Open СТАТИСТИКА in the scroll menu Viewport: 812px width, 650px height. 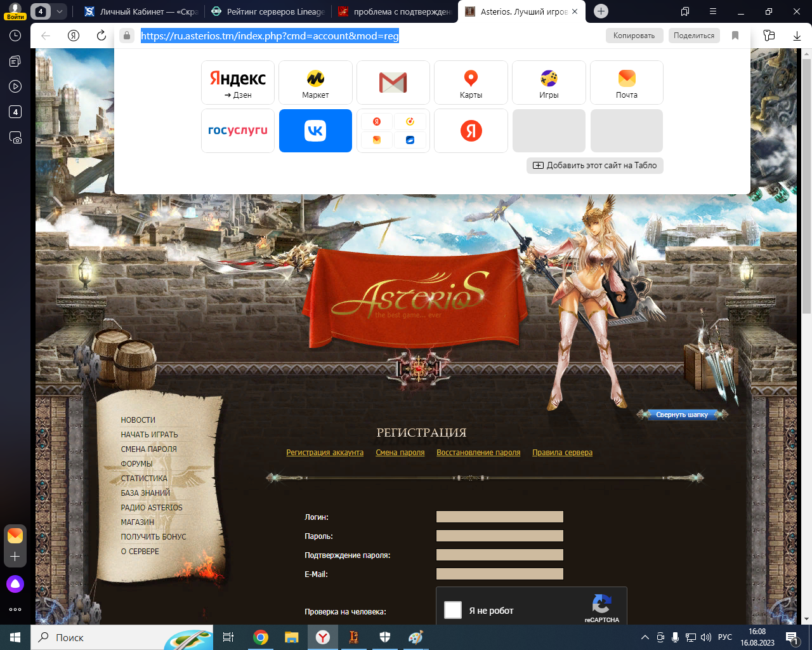pyautogui.click(x=145, y=479)
